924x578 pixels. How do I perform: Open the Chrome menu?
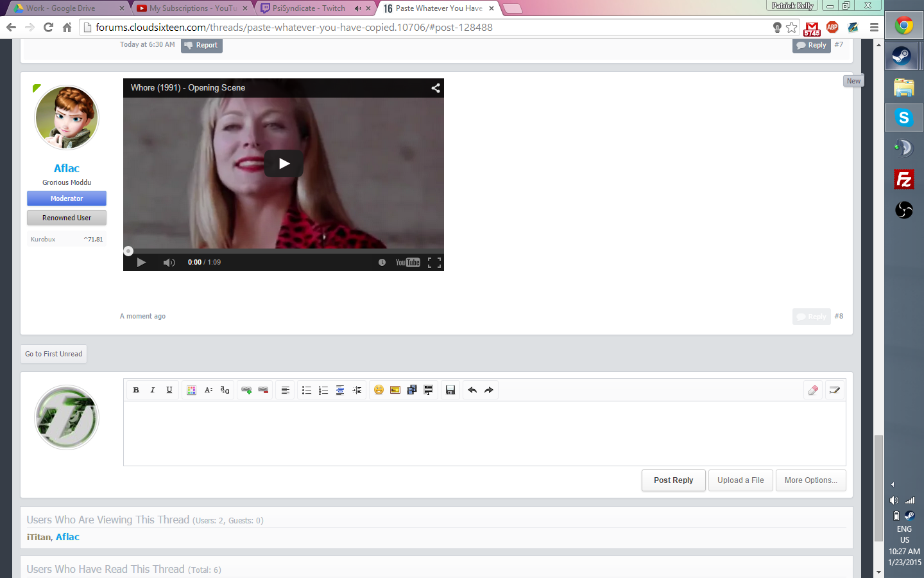(x=874, y=27)
